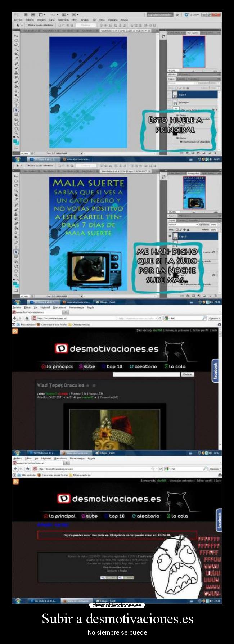Toggle Mostrar cuadro delimitador checkbox in Mala Suerte Photoshop
Screen dimensions: 234x644
pos(27,166)
